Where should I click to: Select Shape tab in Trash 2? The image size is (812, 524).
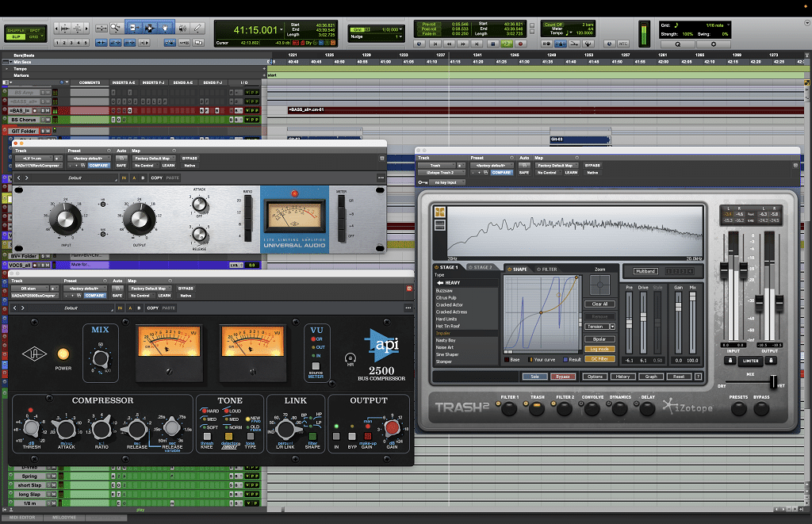pyautogui.click(x=517, y=270)
